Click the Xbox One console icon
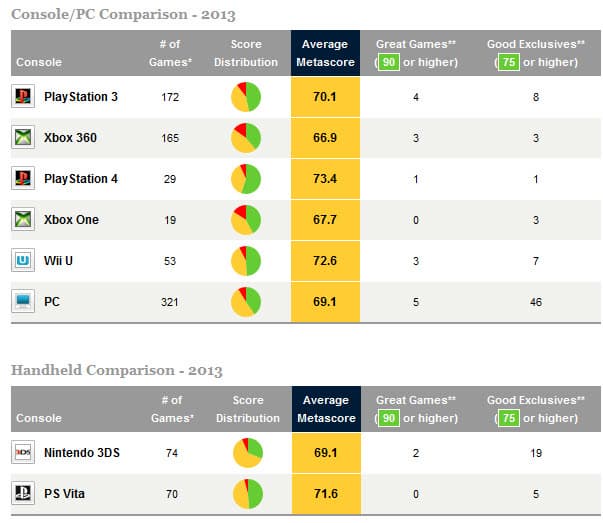Image resolution: width=603 pixels, height=523 pixels. tap(22, 220)
